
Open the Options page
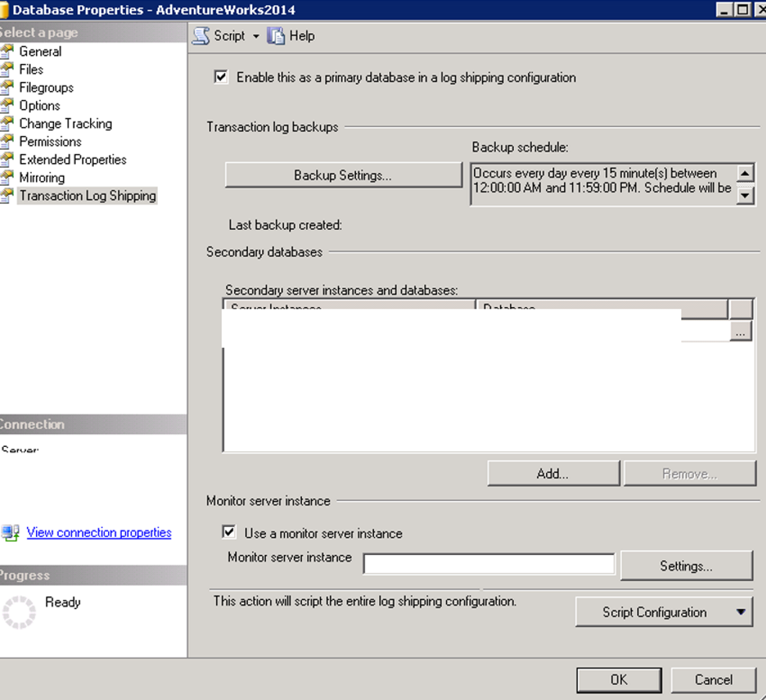40,105
